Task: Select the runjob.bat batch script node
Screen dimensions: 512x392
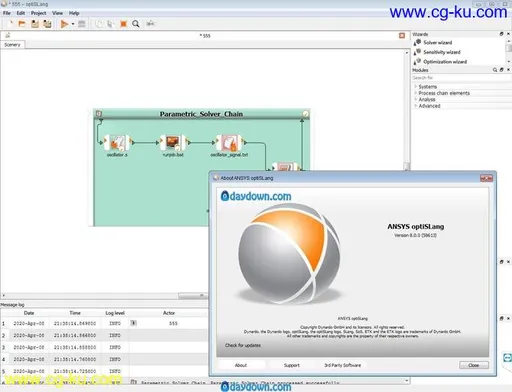Action: [173, 143]
